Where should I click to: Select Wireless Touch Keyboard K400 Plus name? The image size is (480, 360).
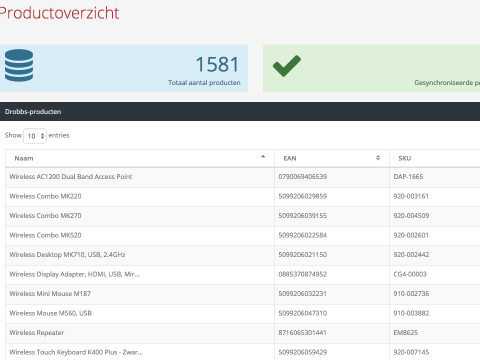[x=76, y=352]
